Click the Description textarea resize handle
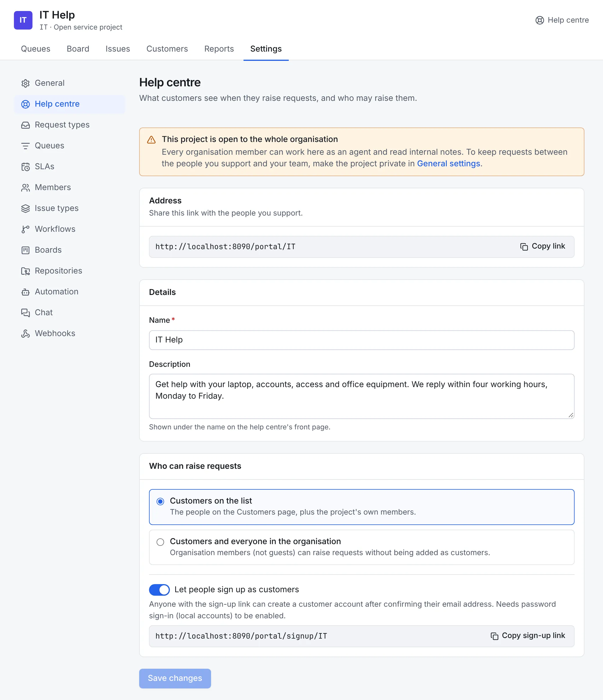603x700 pixels. (571, 415)
